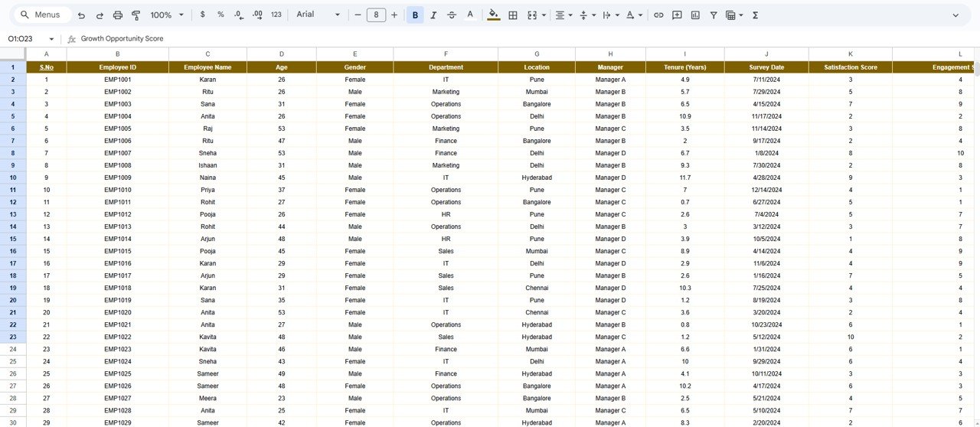Open text wrapping dropdown
Viewport: 980px width, 427px height.
click(610, 15)
